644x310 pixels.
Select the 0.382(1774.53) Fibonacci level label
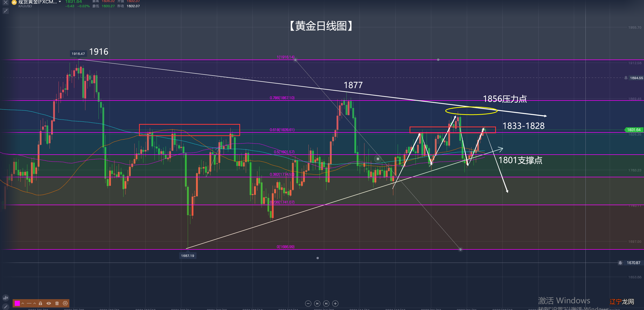point(282,174)
